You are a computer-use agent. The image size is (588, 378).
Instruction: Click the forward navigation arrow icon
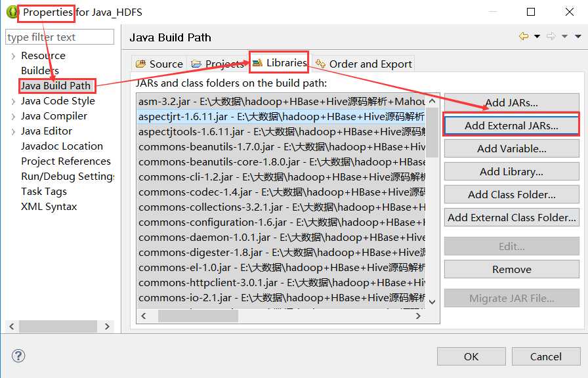click(x=551, y=36)
